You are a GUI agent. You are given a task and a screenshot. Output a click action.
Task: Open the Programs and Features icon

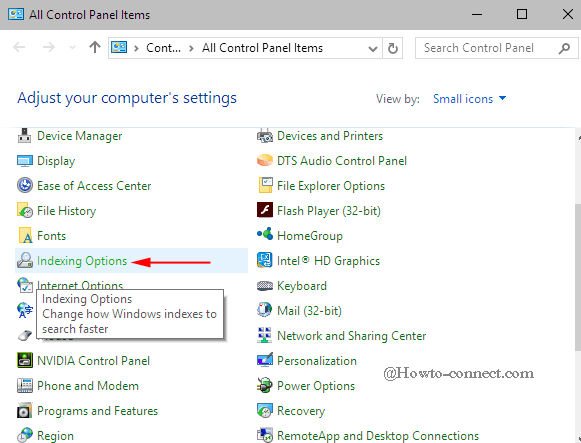pos(24,411)
